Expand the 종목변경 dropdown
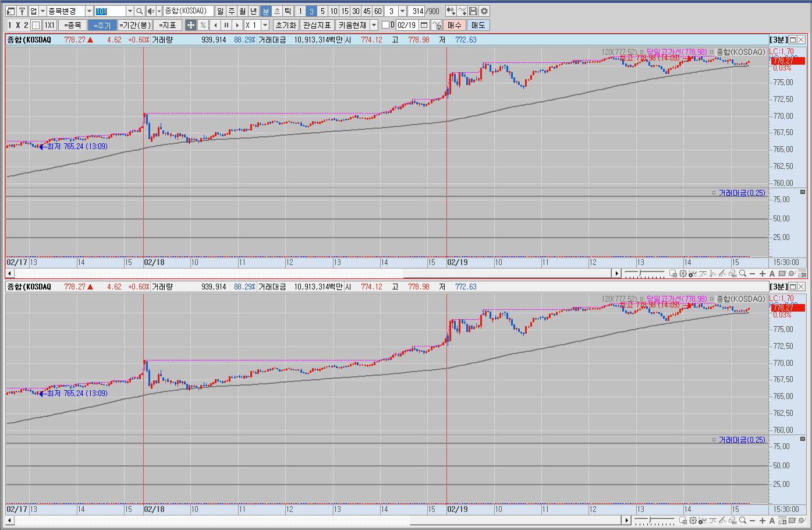The width and height of the screenshot is (812, 530). (89, 11)
